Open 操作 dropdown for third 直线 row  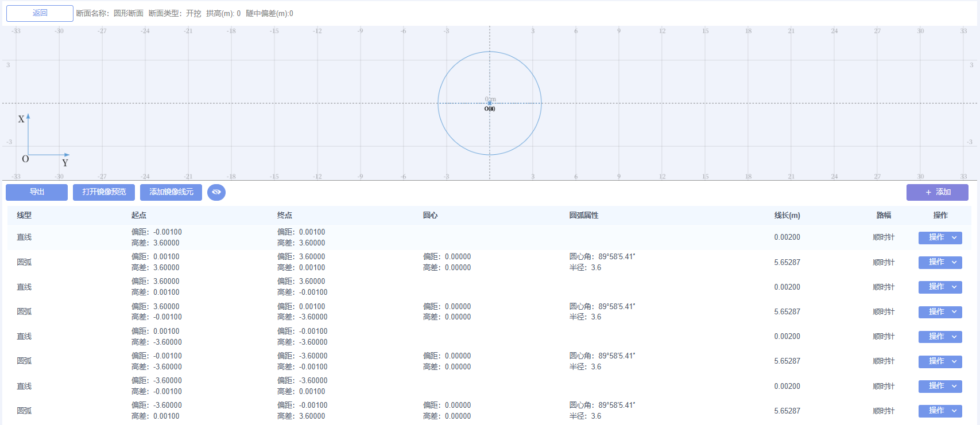[x=940, y=337]
